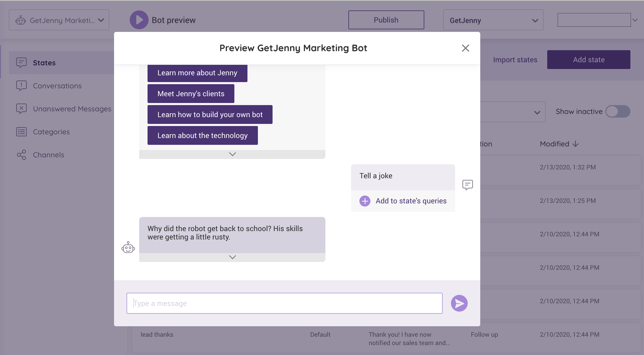Choose Learn about the technology

tap(202, 135)
